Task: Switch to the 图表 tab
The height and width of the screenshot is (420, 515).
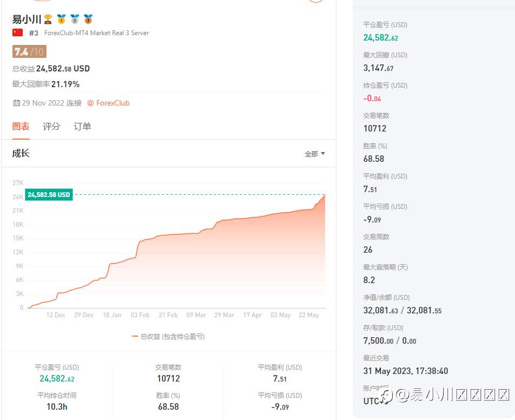Action: [x=21, y=126]
